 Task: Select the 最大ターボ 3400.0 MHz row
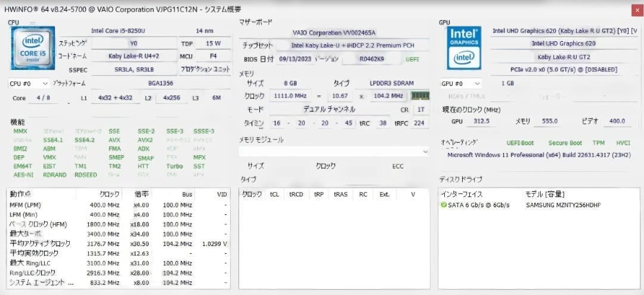(x=118, y=233)
